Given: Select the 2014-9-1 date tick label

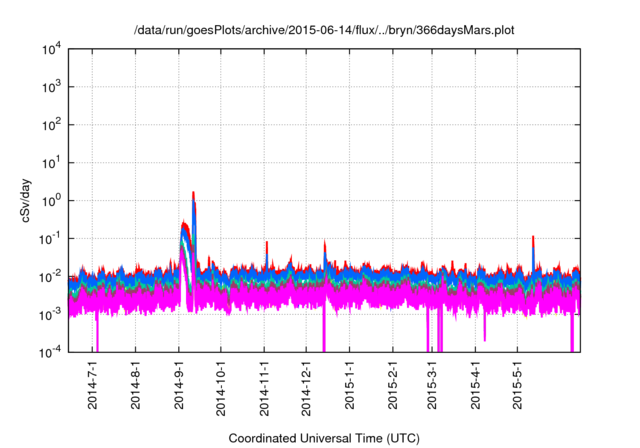Looking at the screenshot, I should tap(179, 387).
